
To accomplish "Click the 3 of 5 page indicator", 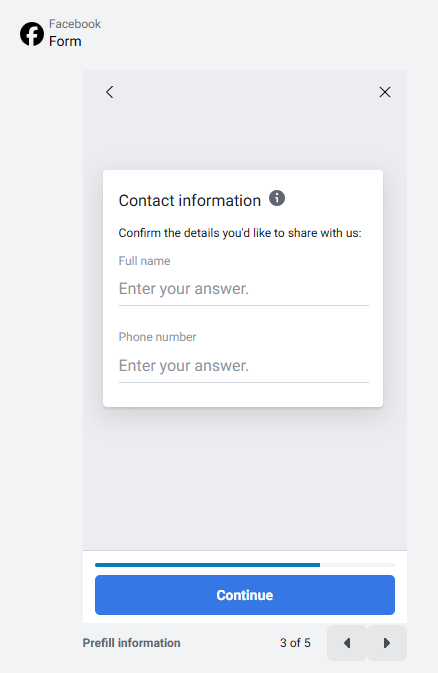I will (295, 643).
